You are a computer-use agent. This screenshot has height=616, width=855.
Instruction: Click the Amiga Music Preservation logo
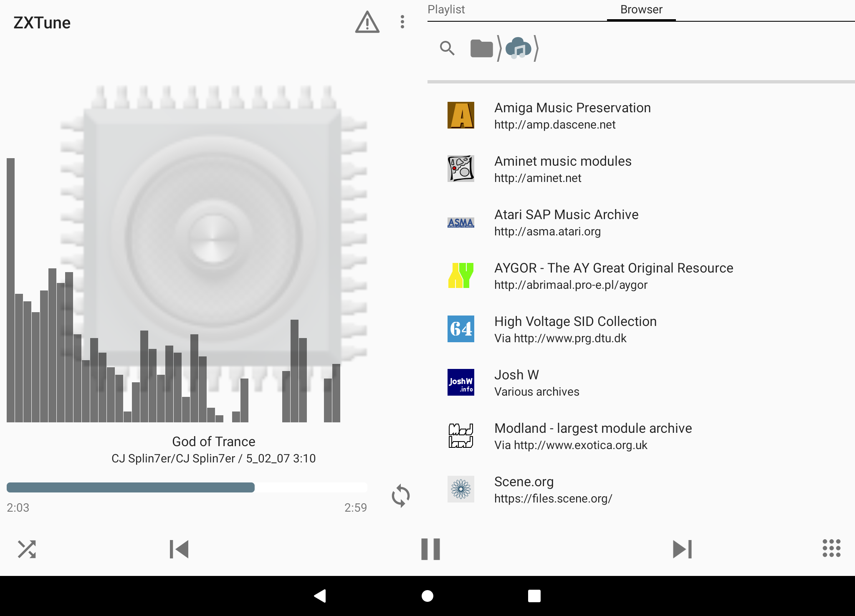pyautogui.click(x=461, y=115)
